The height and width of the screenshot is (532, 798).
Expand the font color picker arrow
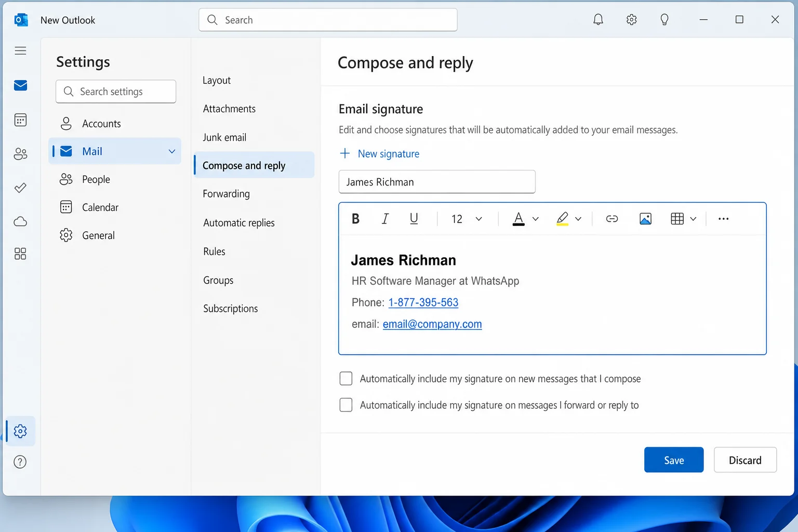(x=536, y=219)
